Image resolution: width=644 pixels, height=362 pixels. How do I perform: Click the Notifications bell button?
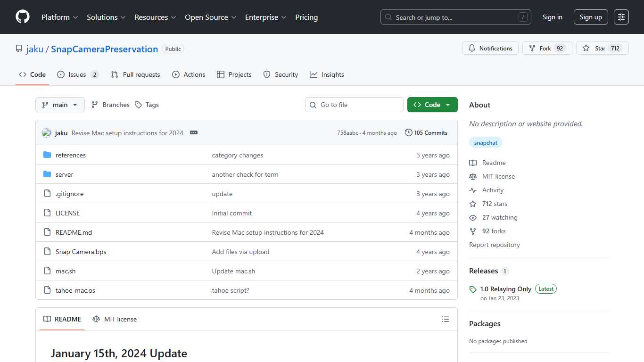tap(490, 49)
